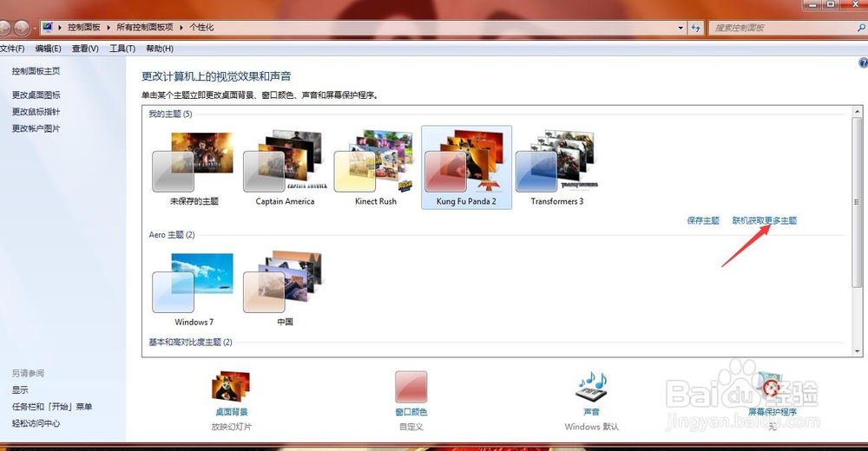Click the 自定义 text under 窗口颜色
The image size is (868, 451).
click(x=411, y=427)
